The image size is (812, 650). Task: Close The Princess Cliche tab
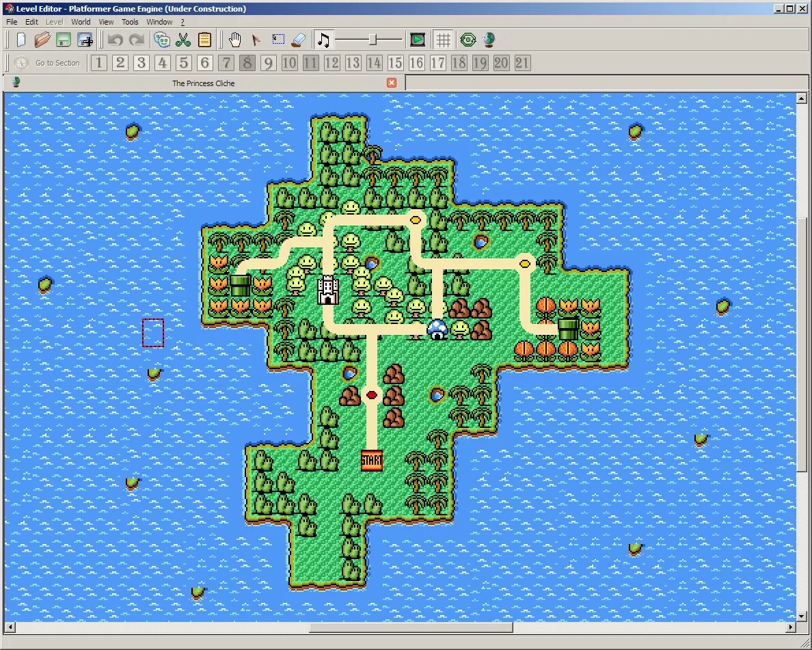(x=392, y=83)
